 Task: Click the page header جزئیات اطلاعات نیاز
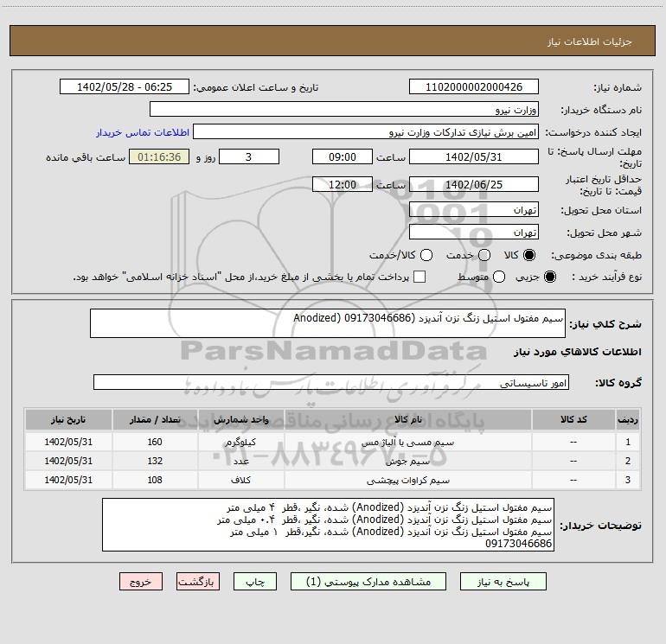coord(590,41)
